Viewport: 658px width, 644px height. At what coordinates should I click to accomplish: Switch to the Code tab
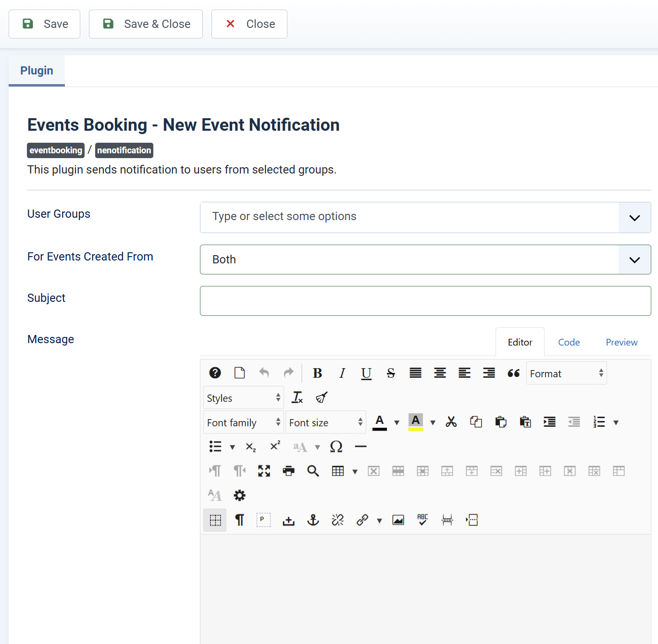point(569,342)
